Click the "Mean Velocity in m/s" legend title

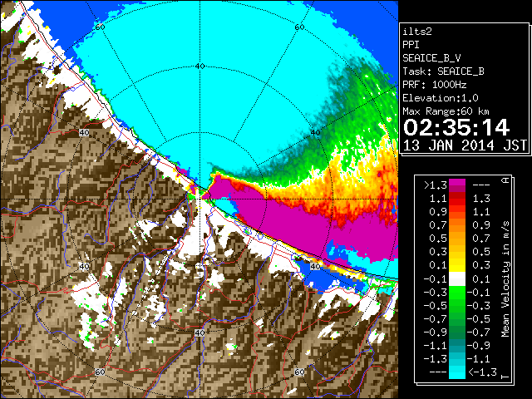505,279
